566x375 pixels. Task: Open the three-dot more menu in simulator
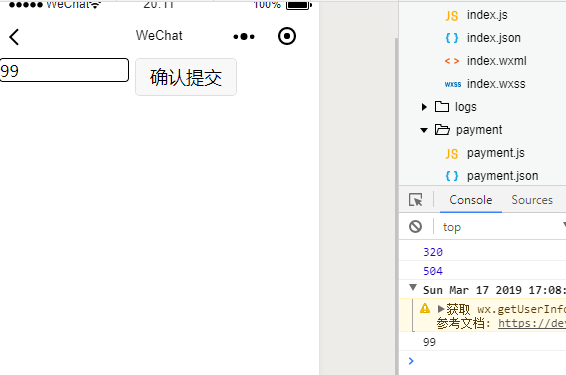tap(244, 36)
